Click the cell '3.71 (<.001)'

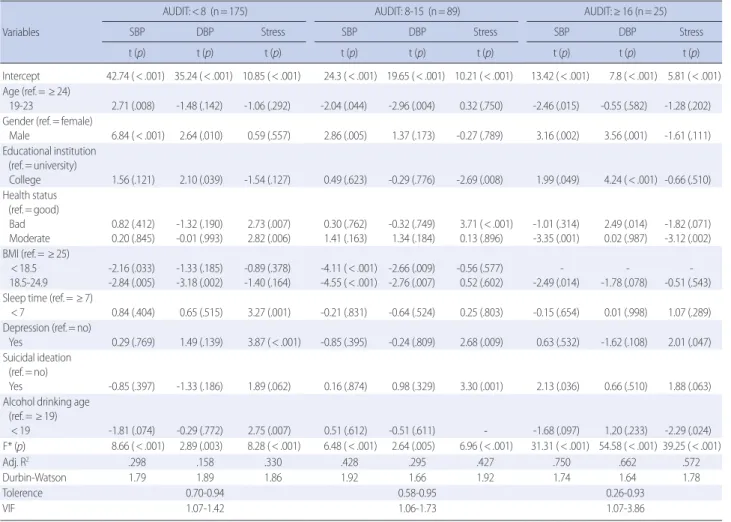click(486, 224)
